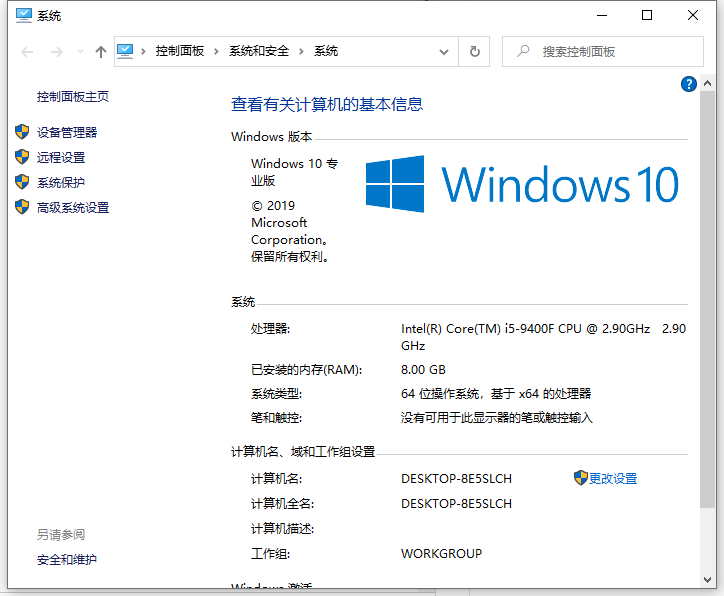Open 远程设置 from the left sidebar
This screenshot has height=596, width=724.
[x=61, y=157]
